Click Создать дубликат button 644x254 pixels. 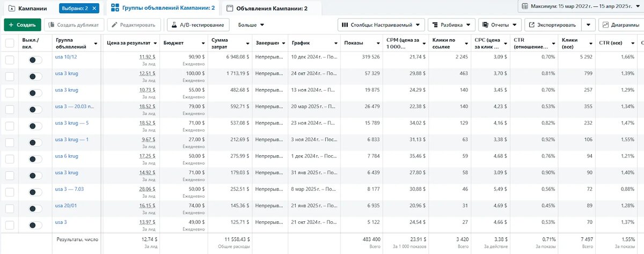74,25
